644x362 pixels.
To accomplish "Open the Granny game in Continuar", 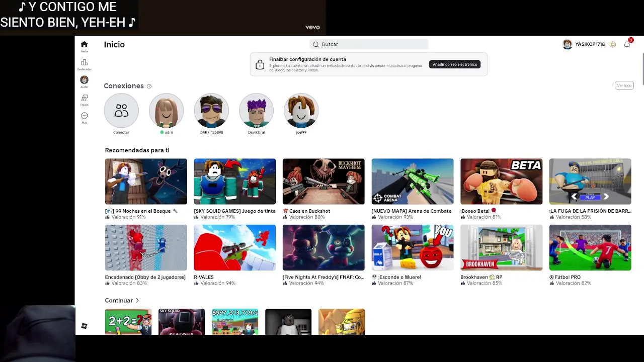I will pyautogui.click(x=288, y=322).
